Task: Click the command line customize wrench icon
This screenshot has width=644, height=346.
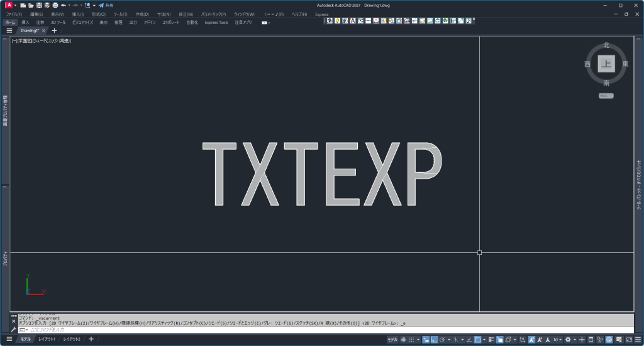Action: pos(14,329)
